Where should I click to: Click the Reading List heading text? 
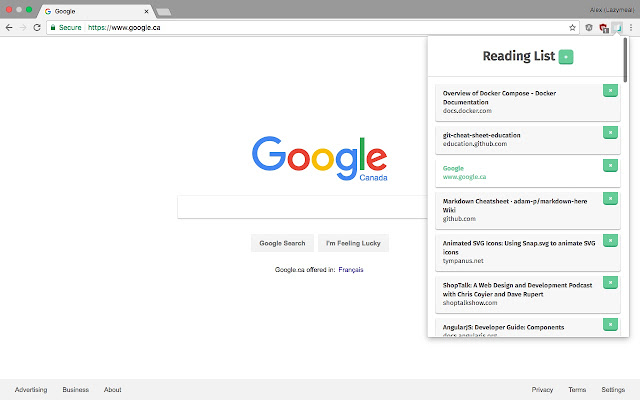pyautogui.click(x=519, y=56)
